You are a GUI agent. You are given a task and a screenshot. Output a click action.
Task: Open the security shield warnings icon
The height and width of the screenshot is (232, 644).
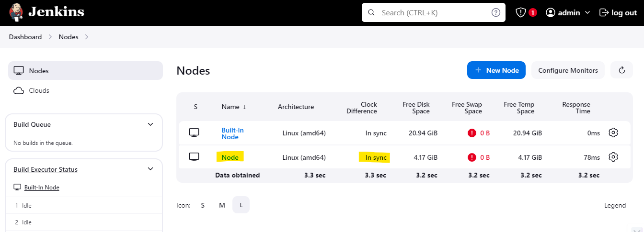pos(521,13)
